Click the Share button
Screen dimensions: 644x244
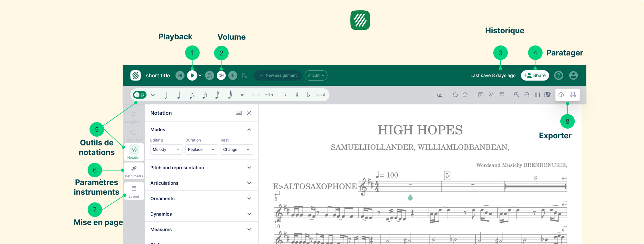[x=535, y=75]
